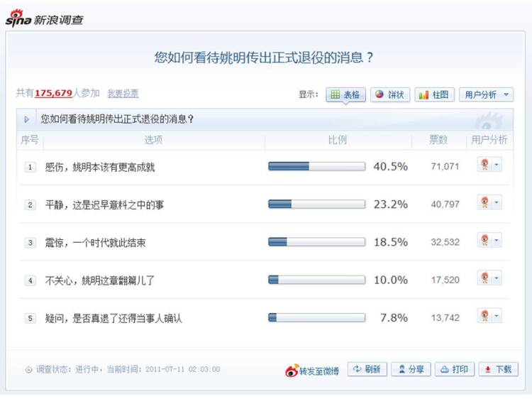The image size is (532, 399).
Task: Switch to 柱图 bar chart view
Action: (x=434, y=94)
